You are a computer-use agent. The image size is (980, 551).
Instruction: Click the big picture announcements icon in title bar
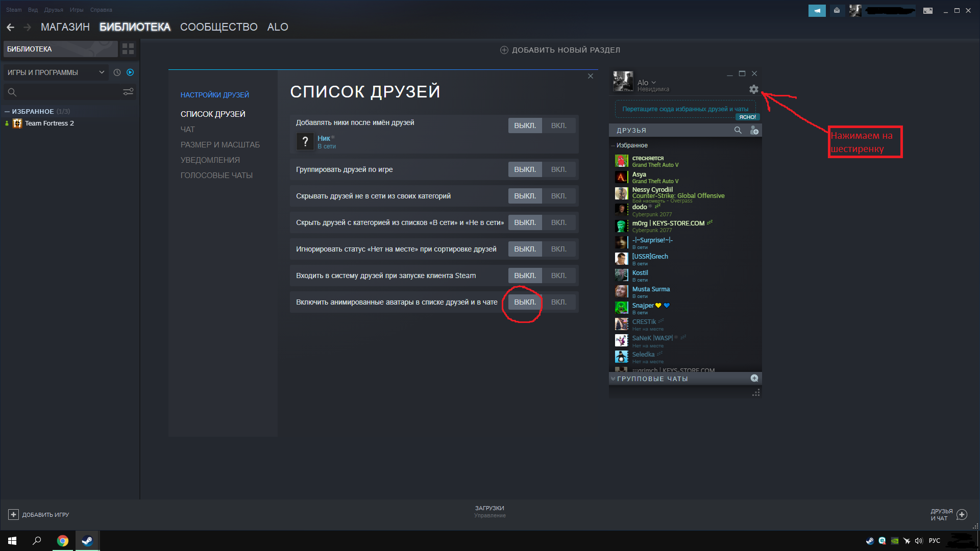[817, 10]
